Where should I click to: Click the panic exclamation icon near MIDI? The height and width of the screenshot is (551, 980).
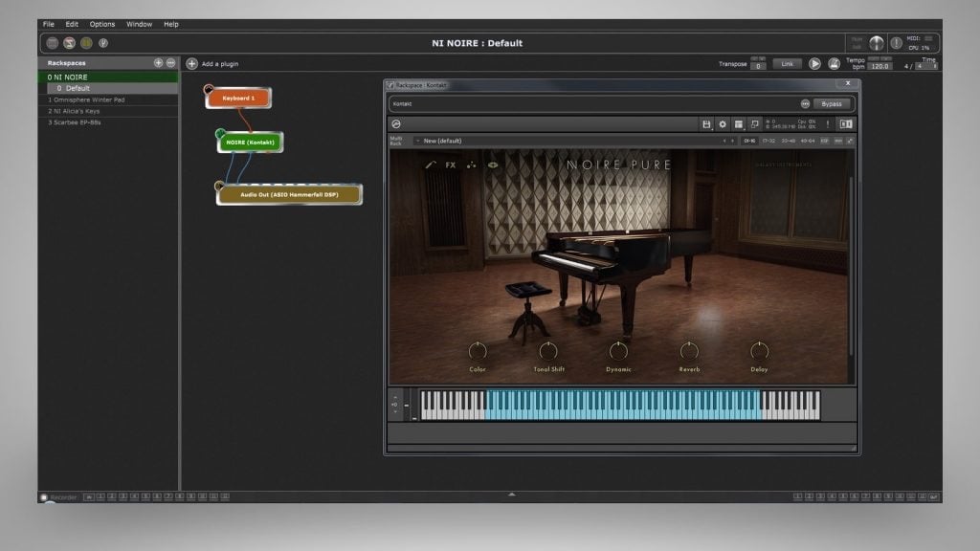coord(896,43)
